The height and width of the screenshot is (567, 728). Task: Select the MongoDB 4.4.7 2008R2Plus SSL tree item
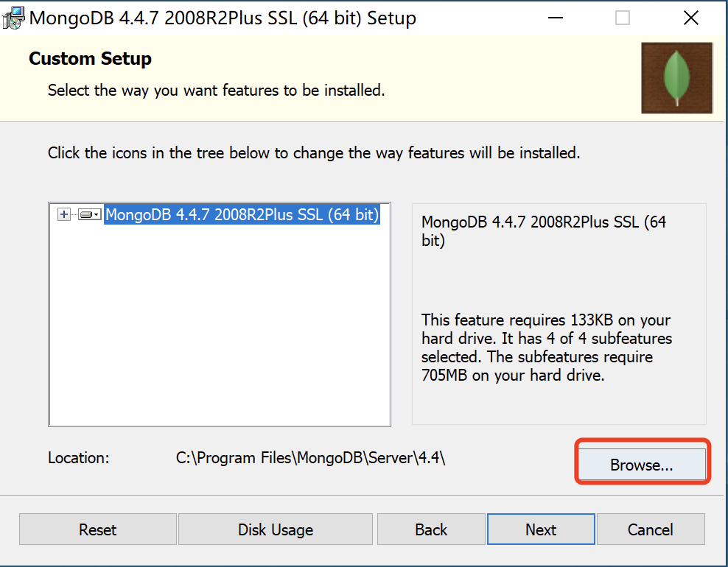pyautogui.click(x=242, y=214)
